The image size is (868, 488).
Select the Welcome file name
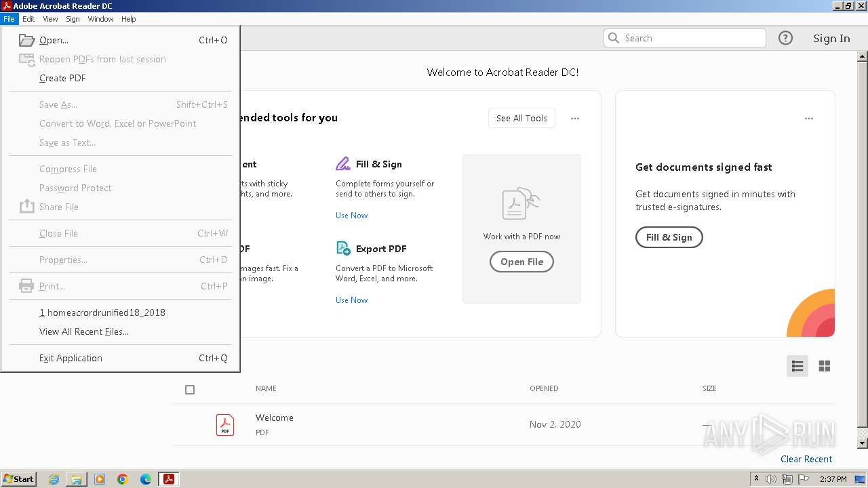275,418
